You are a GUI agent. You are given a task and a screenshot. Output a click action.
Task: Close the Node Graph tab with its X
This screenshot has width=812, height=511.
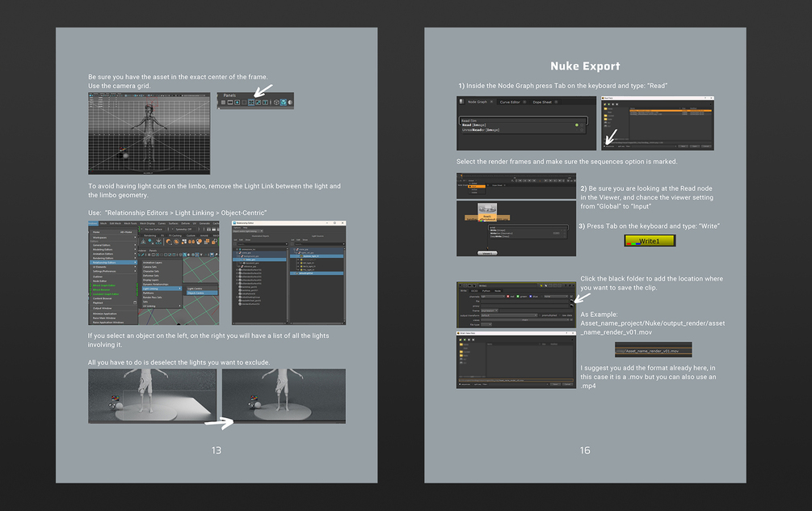click(491, 102)
